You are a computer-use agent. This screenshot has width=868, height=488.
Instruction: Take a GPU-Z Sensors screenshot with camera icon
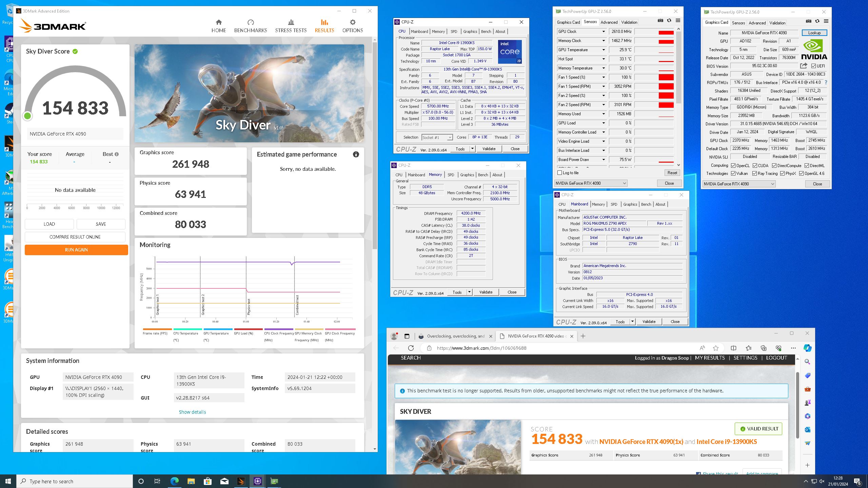pos(660,21)
